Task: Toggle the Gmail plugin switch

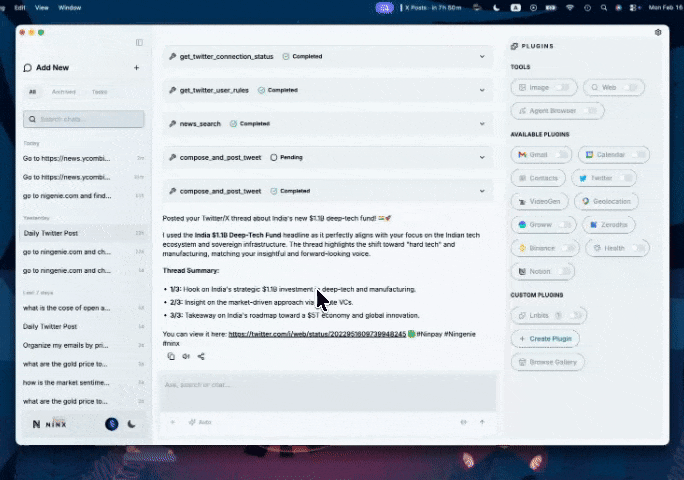Action: pyautogui.click(x=562, y=154)
